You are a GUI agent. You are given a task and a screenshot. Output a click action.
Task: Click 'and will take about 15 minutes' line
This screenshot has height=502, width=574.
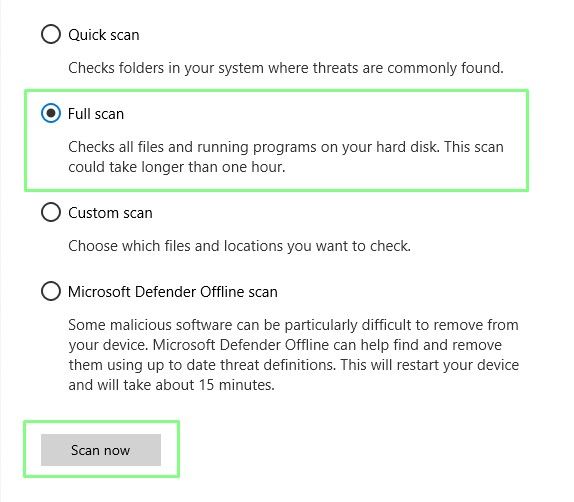pos(171,385)
